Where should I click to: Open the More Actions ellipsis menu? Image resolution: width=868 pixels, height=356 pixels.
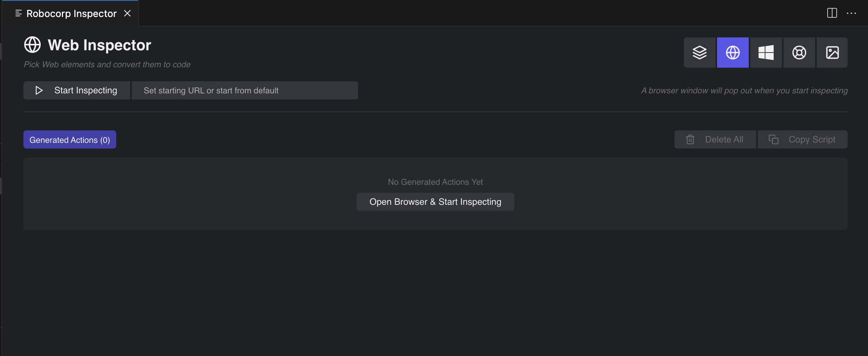pyautogui.click(x=851, y=13)
